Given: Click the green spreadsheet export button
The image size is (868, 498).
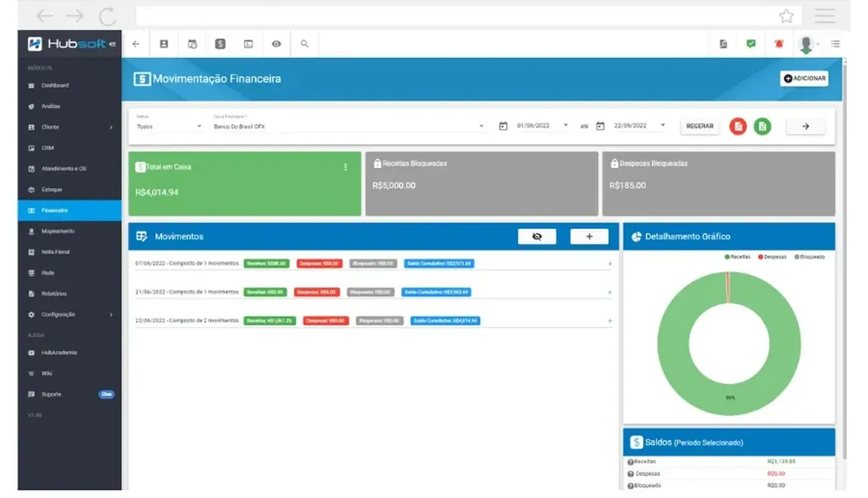Looking at the screenshot, I should pyautogui.click(x=762, y=127).
